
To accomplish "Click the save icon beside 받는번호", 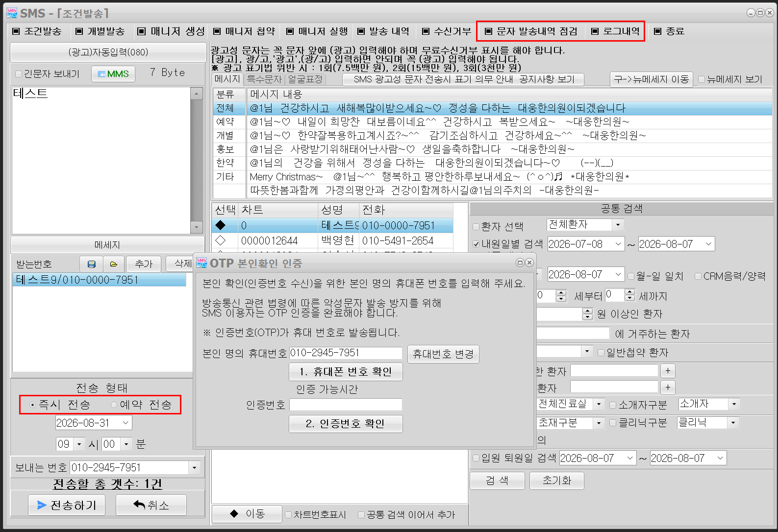I will pyautogui.click(x=91, y=264).
